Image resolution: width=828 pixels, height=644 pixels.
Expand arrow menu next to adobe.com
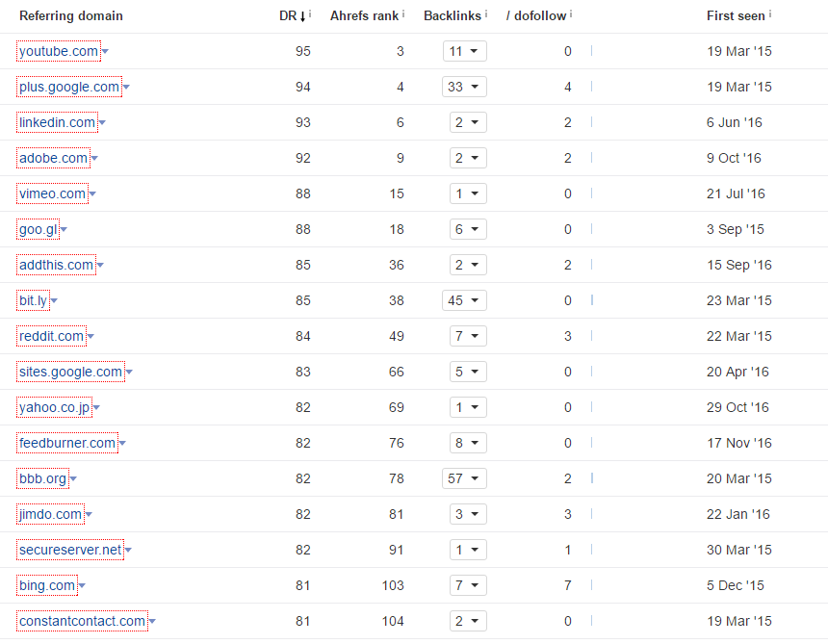(x=94, y=159)
